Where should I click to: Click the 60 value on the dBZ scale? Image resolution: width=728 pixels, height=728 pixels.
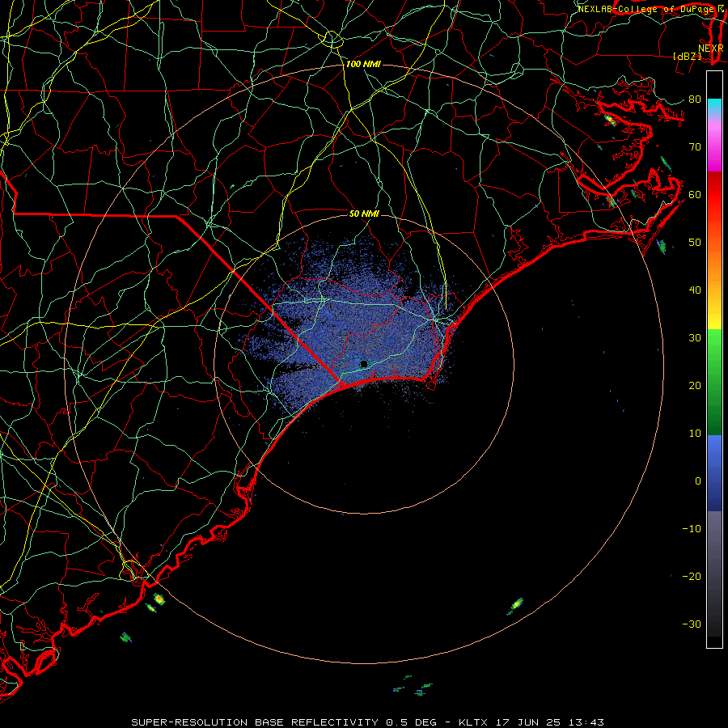coord(695,194)
